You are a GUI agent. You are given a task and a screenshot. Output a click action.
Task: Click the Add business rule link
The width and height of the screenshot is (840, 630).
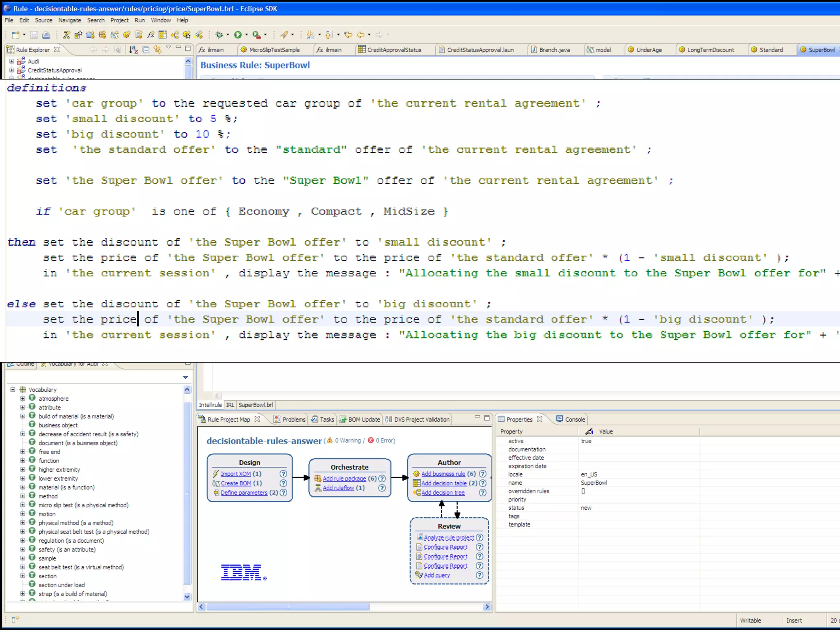(443, 474)
